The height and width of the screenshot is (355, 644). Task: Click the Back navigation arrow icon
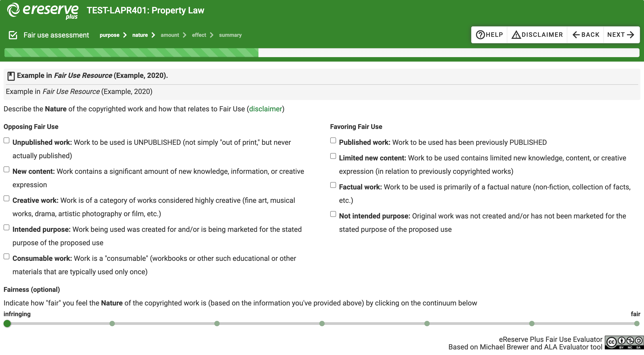pyautogui.click(x=575, y=35)
